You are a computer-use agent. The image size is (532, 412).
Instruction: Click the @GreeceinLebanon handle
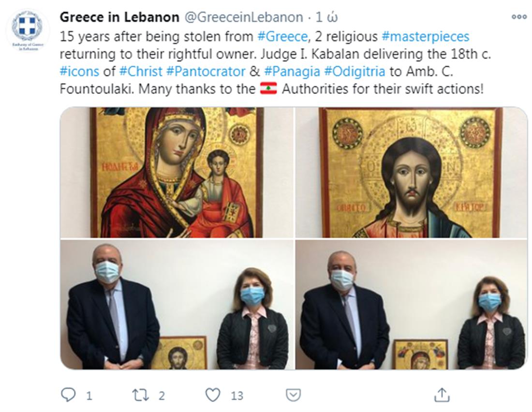pyautogui.click(x=244, y=17)
